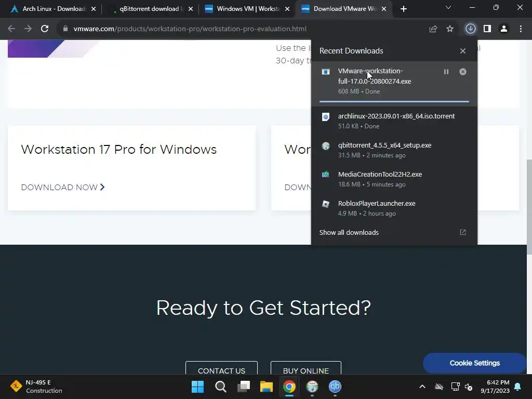This screenshot has width=532, height=399.
Task: Click the MediaCreationTool22H2 file icon
Action: (x=326, y=175)
